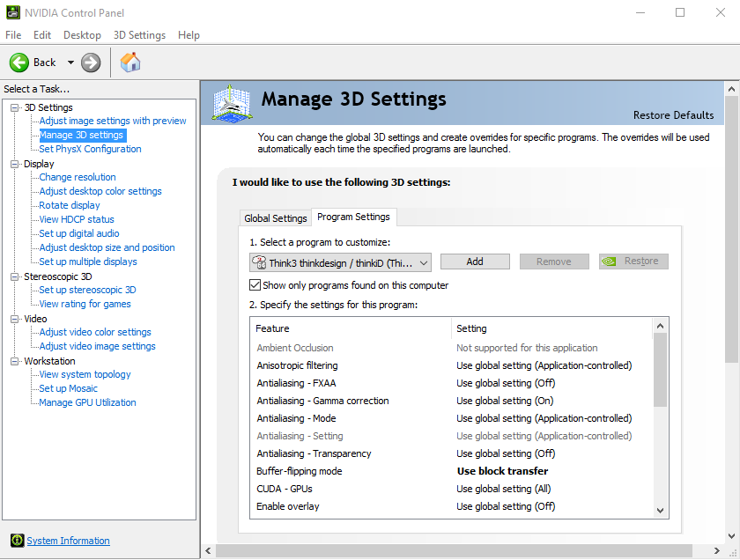
Task: Select the Antialiasing - Mode setting value
Action: (544, 418)
